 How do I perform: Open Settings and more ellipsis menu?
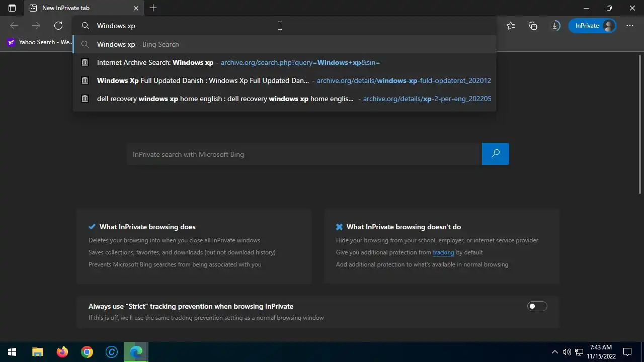[x=630, y=26]
